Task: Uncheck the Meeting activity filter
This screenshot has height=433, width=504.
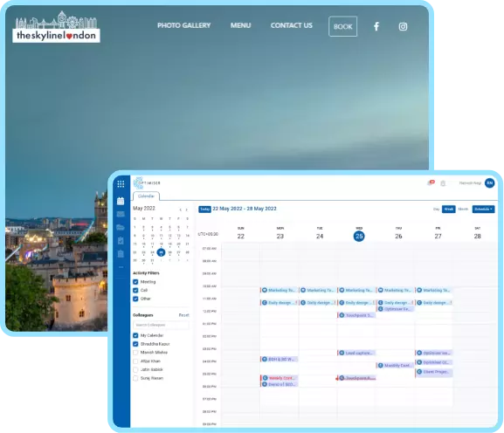Action: point(135,282)
